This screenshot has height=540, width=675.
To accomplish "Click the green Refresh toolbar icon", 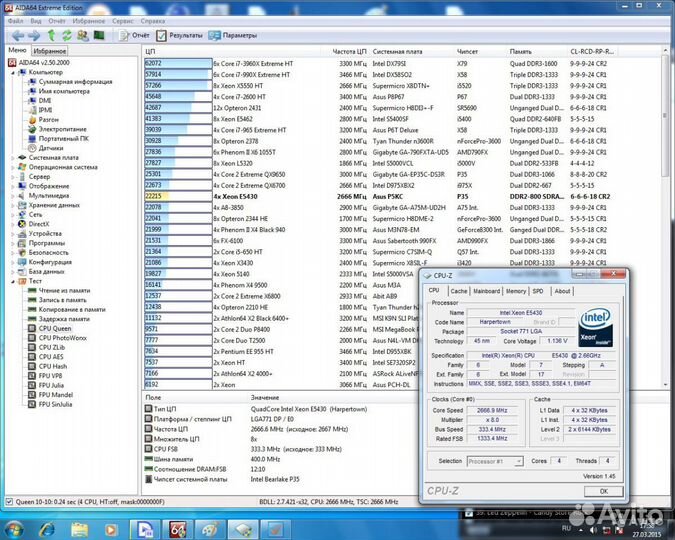I will (67, 36).
